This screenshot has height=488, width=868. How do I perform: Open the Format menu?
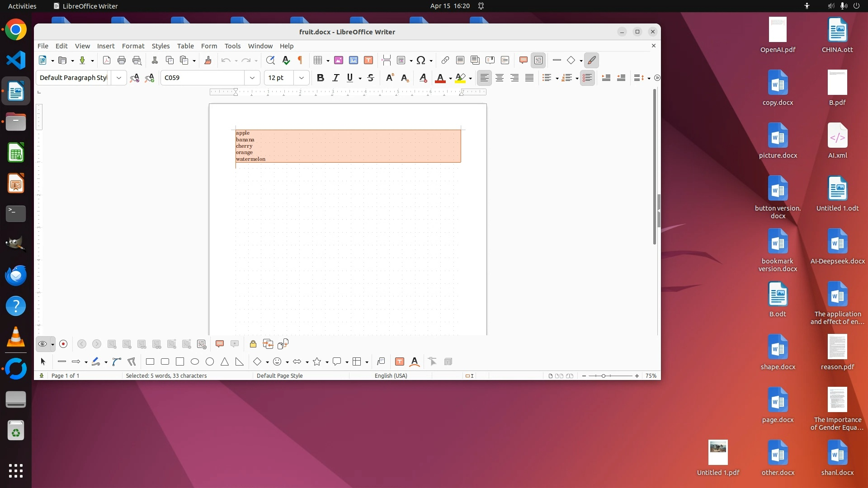pyautogui.click(x=133, y=46)
